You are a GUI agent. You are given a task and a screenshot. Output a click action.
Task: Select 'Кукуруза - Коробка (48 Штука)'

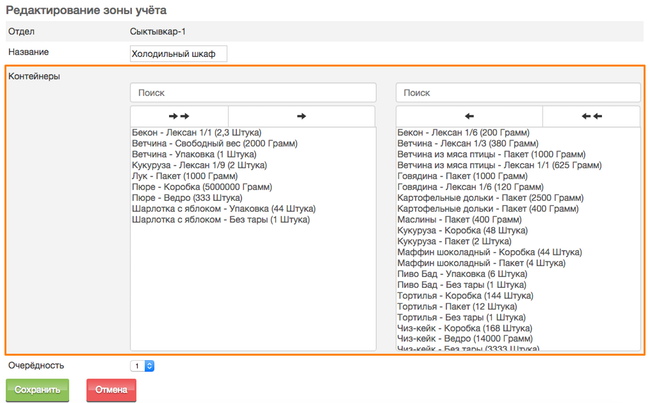pos(463,230)
